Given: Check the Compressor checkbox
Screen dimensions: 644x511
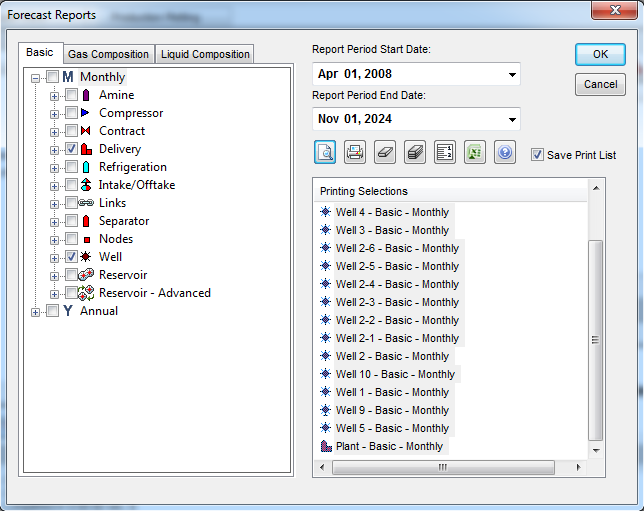Looking at the screenshot, I should 72,113.
